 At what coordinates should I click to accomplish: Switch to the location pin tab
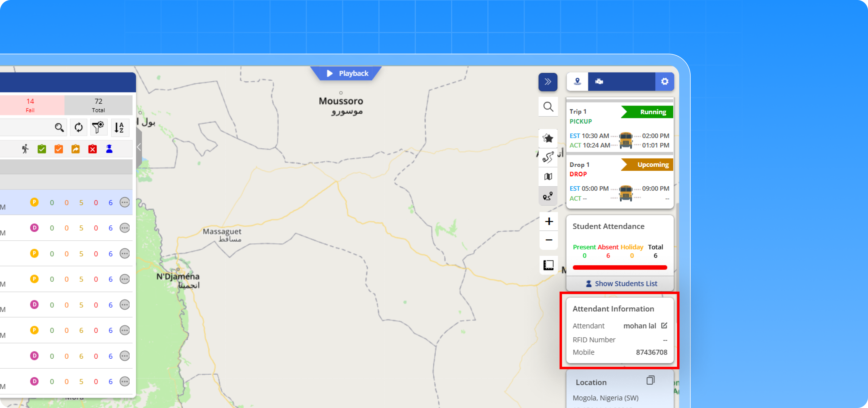[x=577, y=82]
